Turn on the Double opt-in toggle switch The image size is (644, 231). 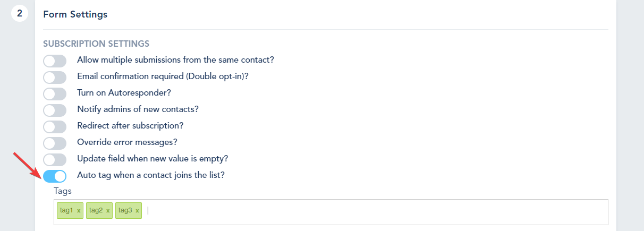point(55,78)
